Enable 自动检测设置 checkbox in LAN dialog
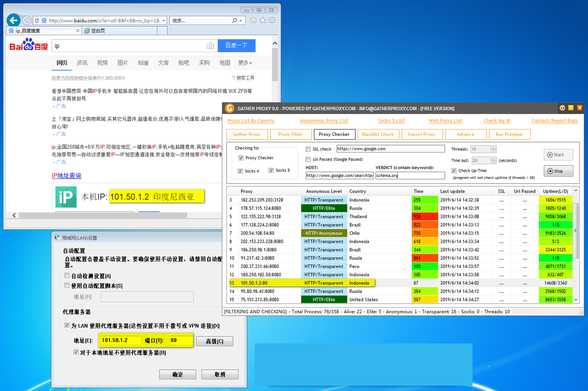 coord(67,276)
